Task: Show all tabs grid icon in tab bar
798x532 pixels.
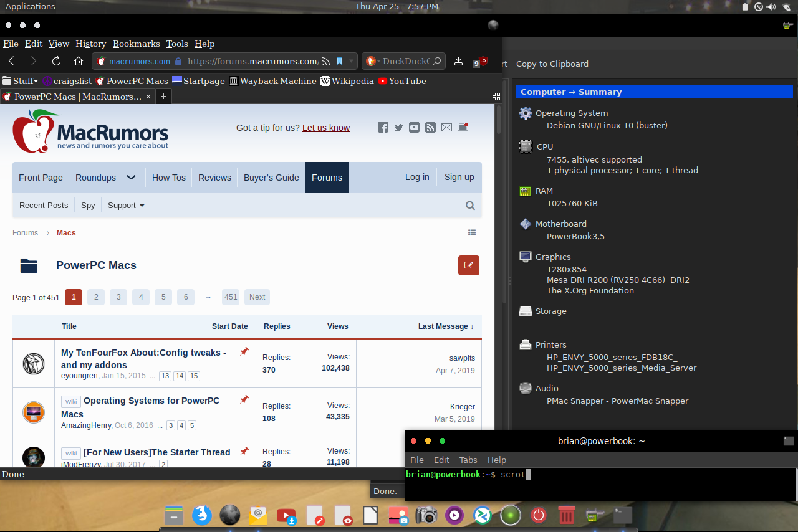Action: coord(496,97)
